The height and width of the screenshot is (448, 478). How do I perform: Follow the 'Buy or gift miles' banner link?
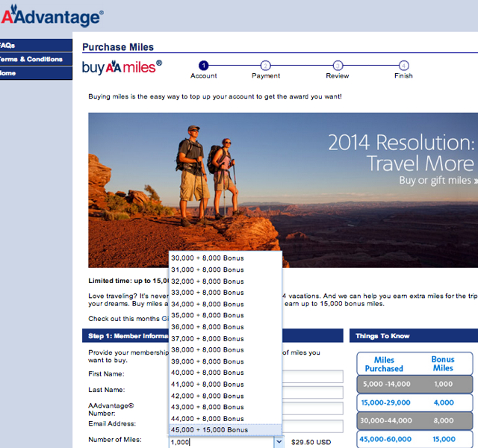tap(438, 181)
